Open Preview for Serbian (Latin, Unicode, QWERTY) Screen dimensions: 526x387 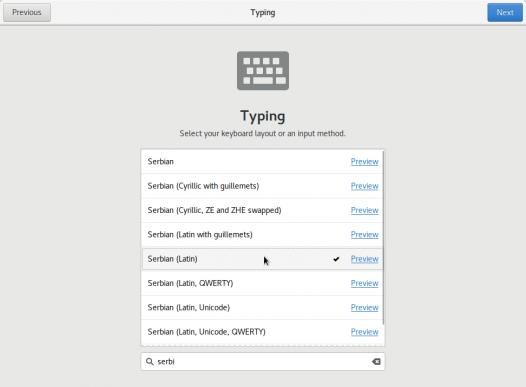click(x=365, y=332)
